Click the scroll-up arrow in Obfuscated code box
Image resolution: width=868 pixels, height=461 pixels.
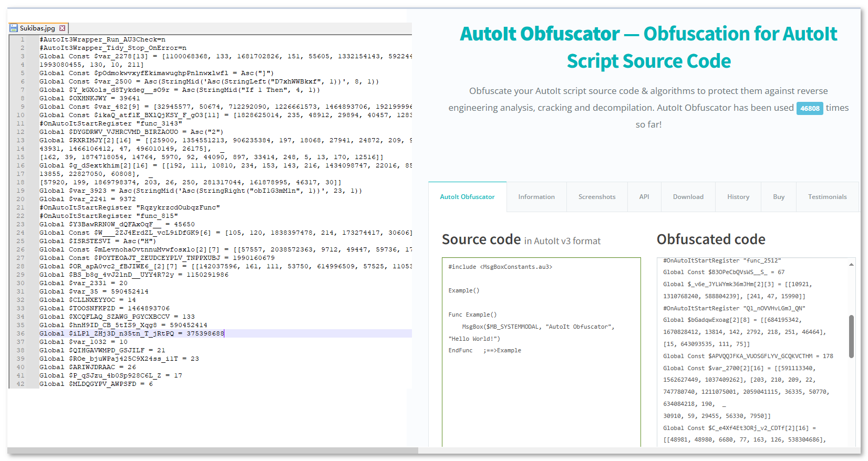click(851, 265)
